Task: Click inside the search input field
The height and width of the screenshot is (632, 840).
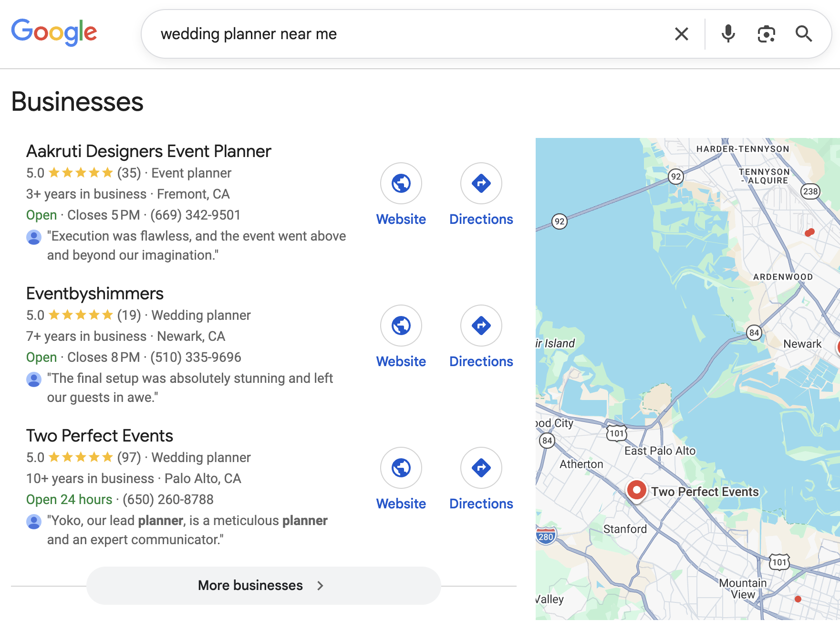Action: pyautogui.click(x=334, y=33)
